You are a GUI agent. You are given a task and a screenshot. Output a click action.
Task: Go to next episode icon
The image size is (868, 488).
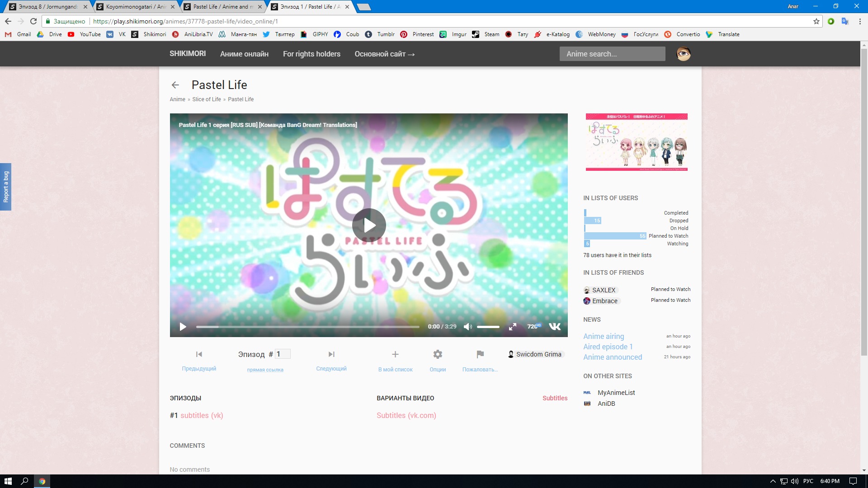331,354
